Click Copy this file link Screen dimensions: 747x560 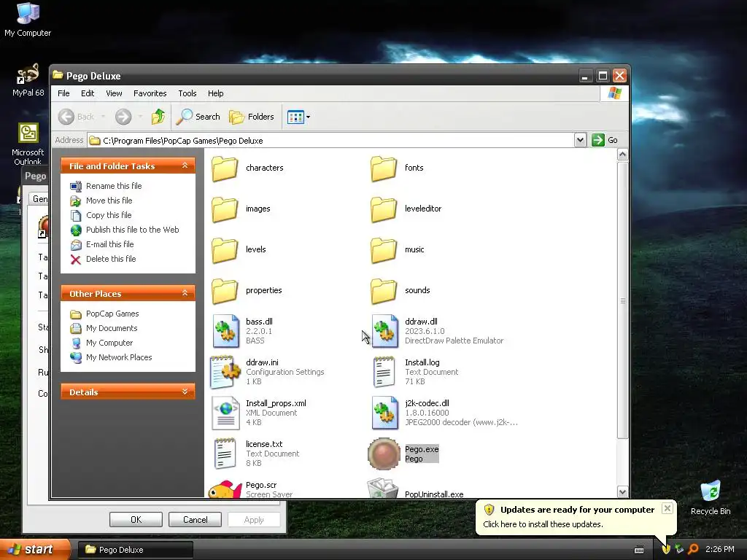pos(109,215)
